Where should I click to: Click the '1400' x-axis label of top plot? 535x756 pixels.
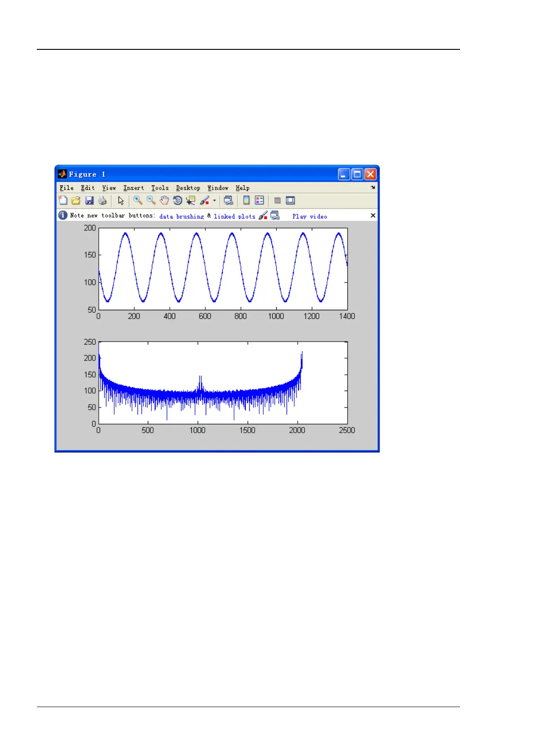[x=347, y=316]
